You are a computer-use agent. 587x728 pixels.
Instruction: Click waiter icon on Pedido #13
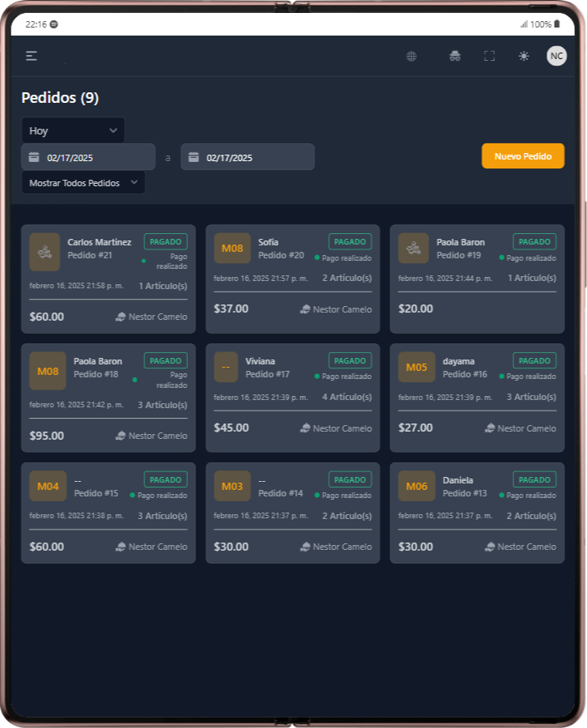pos(490,547)
